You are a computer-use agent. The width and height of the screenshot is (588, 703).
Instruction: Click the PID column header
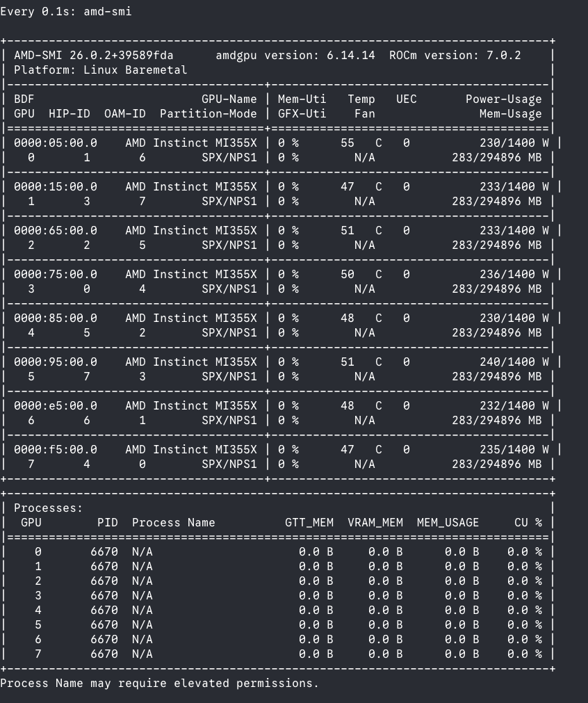tap(108, 523)
